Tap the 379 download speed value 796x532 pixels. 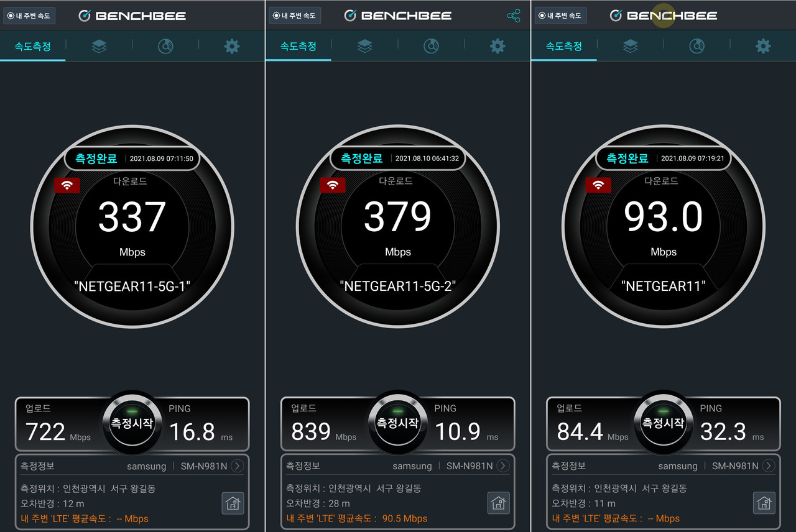(x=398, y=217)
